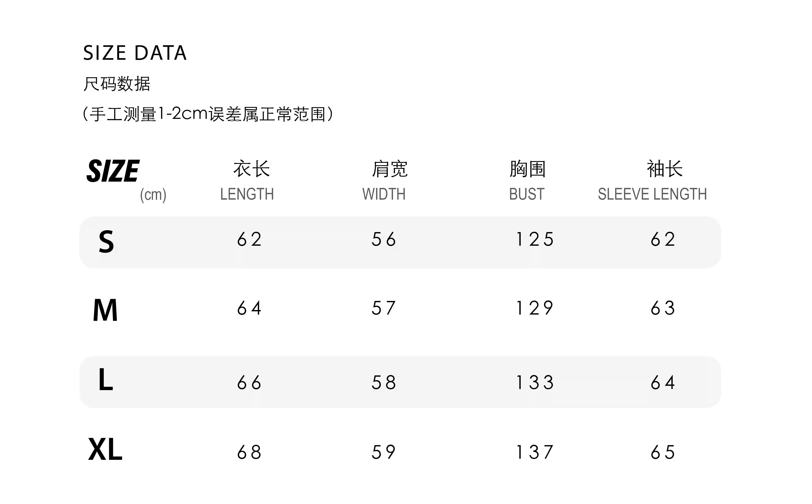Click bust value 133 for size L

pos(535,382)
